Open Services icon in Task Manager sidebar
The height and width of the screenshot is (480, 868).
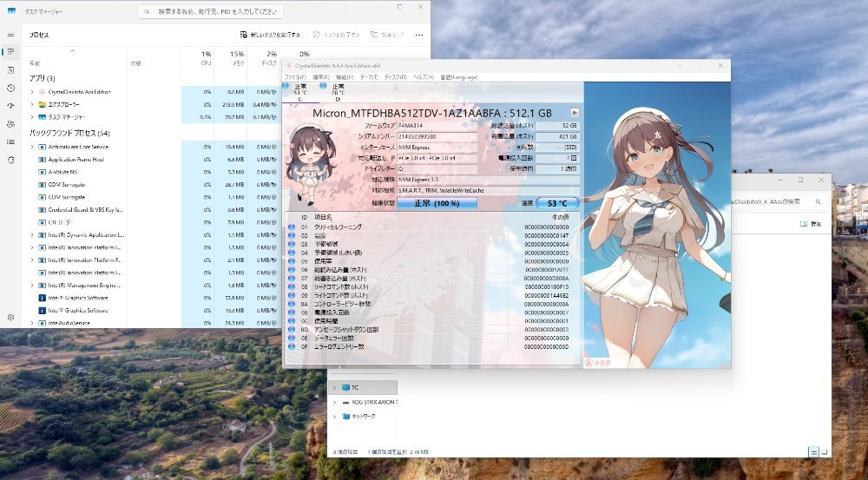(10, 160)
